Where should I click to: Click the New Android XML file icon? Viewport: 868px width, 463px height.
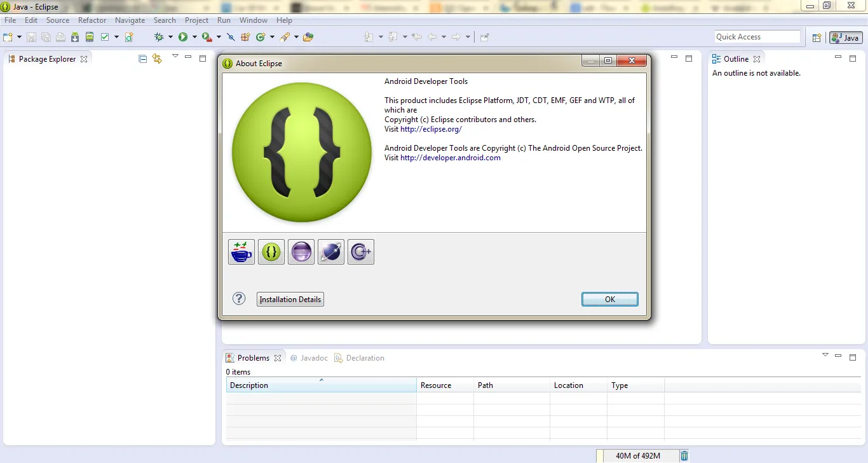pos(129,37)
